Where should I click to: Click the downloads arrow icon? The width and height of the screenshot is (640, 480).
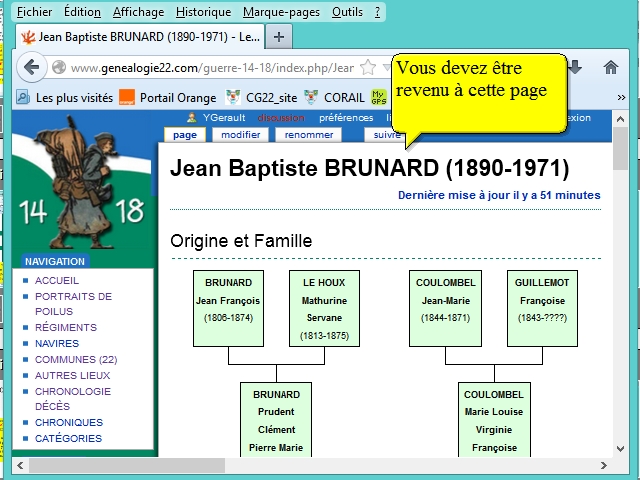[576, 67]
